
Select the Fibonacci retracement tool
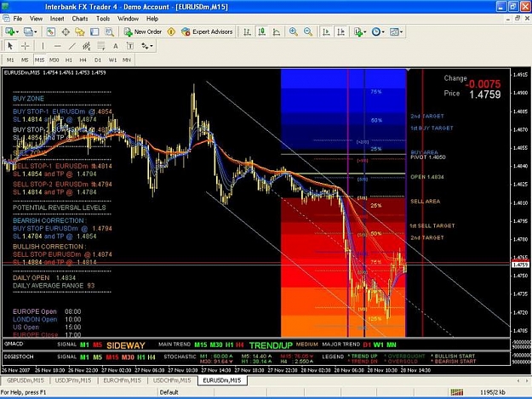tap(101, 46)
